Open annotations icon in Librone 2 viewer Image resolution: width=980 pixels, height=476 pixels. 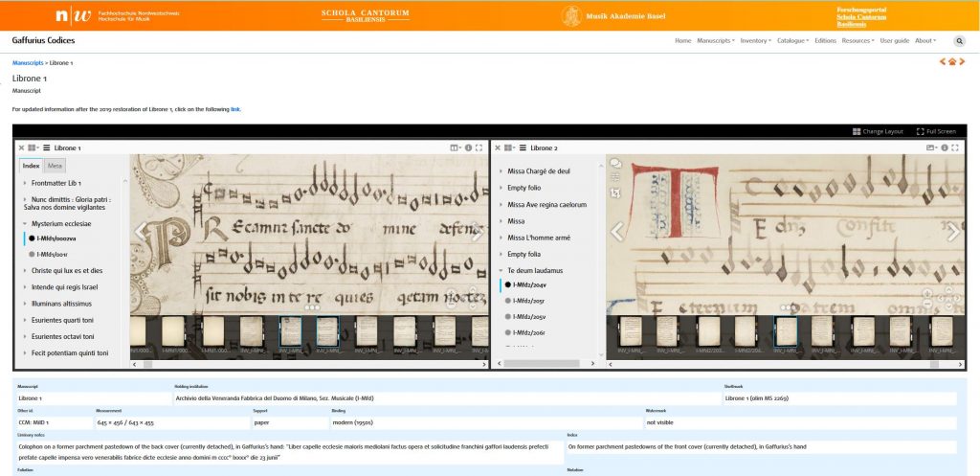pyautogui.click(x=615, y=164)
